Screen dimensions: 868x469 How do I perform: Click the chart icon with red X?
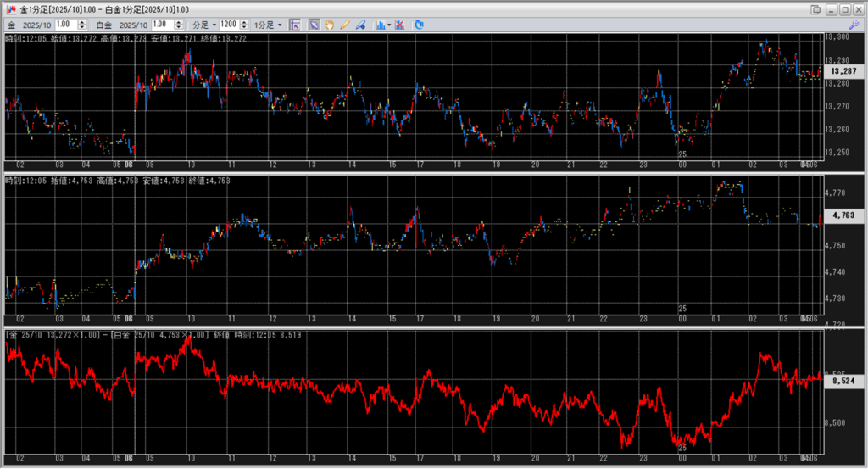tap(400, 25)
